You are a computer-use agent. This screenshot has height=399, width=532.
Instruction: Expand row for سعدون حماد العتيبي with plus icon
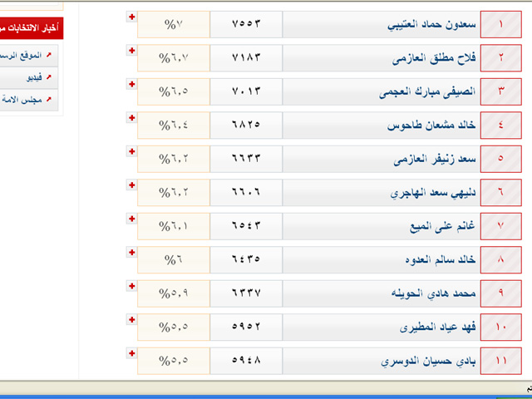[x=131, y=17]
